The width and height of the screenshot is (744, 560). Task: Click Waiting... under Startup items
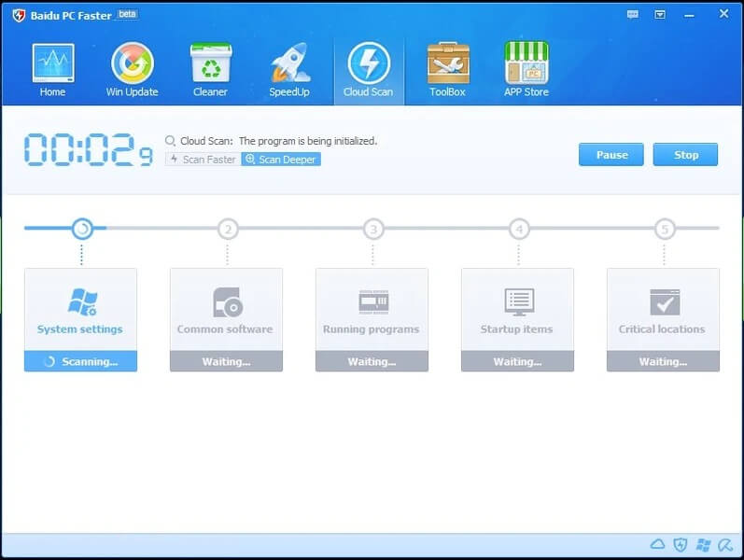[518, 361]
